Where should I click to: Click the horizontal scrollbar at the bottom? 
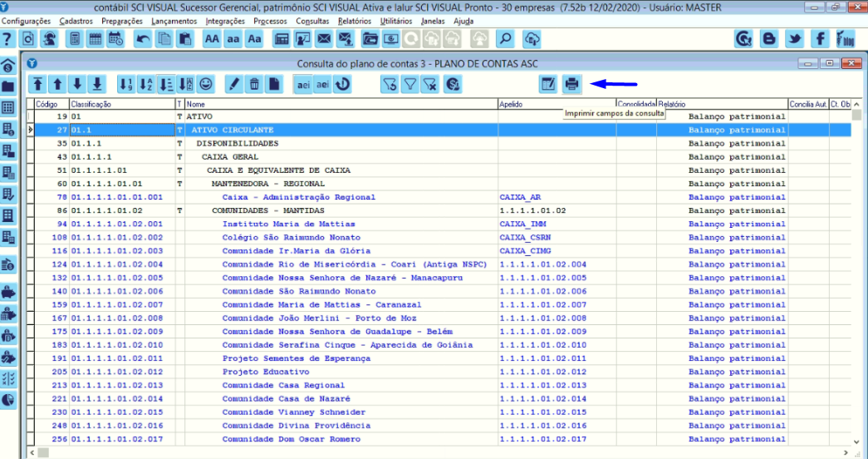pos(440,453)
